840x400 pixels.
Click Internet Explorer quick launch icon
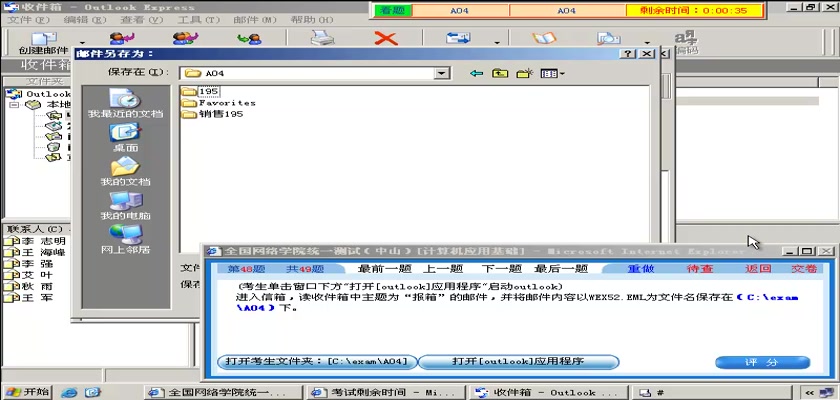click(x=69, y=393)
